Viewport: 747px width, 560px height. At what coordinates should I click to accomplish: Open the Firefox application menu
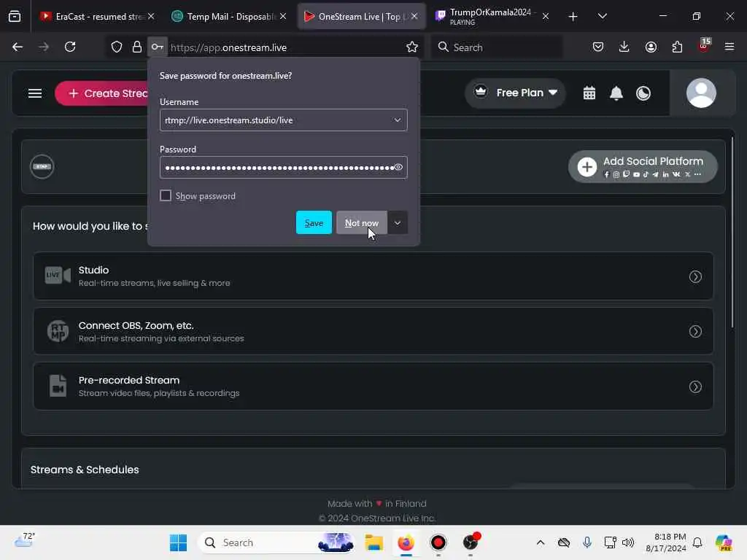pyautogui.click(x=729, y=47)
